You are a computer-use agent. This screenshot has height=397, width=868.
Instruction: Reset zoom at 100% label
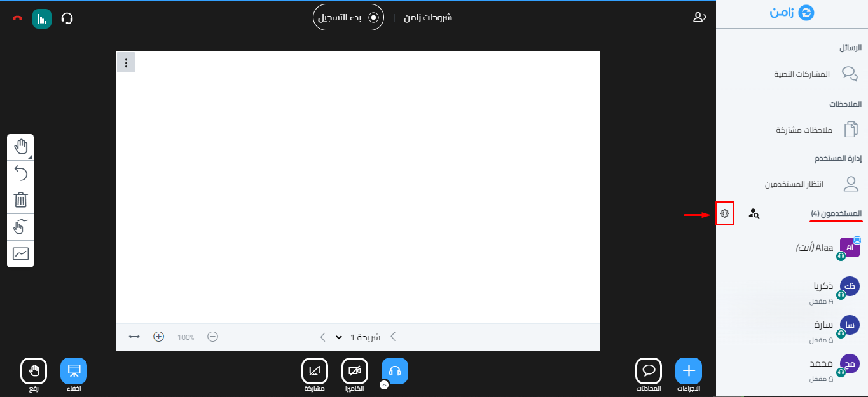tap(186, 337)
